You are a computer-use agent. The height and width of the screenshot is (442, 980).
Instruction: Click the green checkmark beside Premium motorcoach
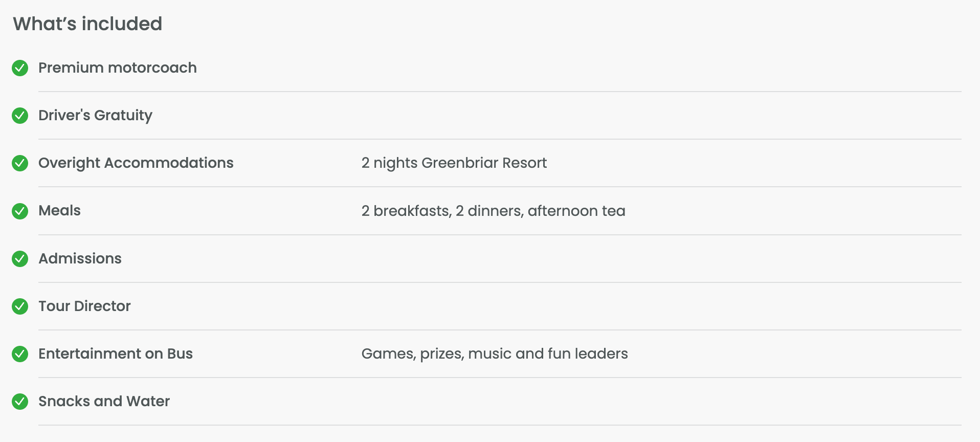(20, 68)
